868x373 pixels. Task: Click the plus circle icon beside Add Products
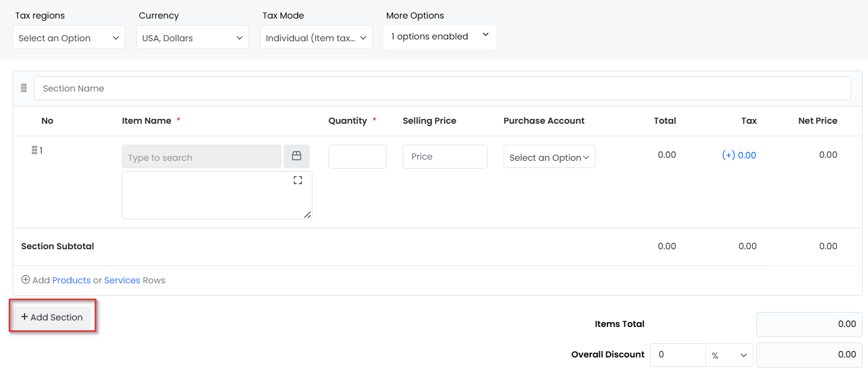click(x=26, y=280)
